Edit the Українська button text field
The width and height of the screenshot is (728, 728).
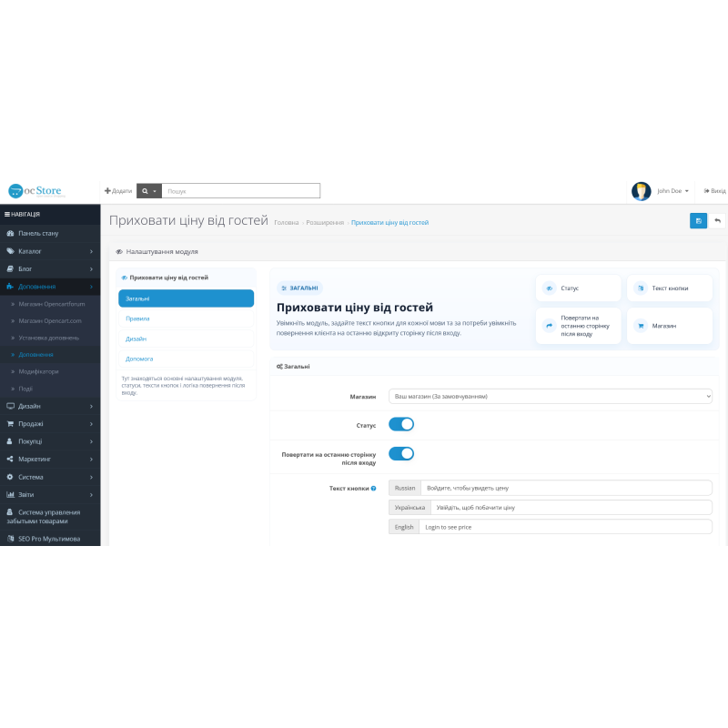(x=571, y=508)
